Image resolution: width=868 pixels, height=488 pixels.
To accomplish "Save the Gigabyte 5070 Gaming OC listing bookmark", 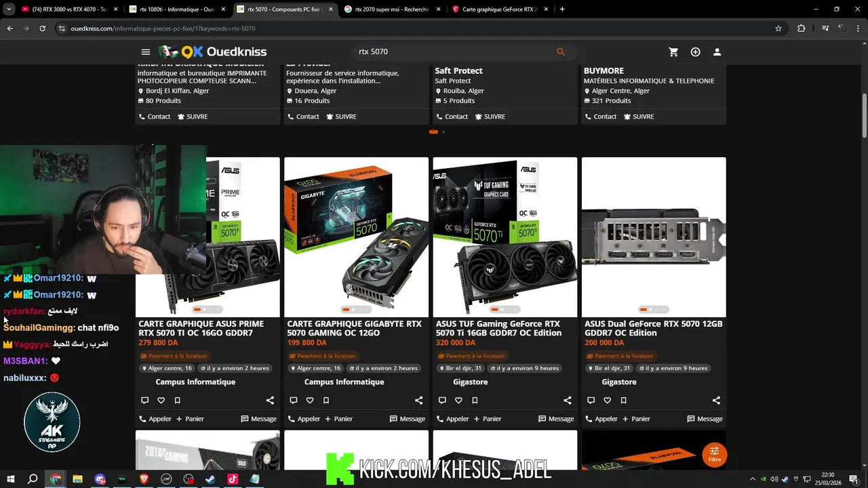I will (326, 401).
